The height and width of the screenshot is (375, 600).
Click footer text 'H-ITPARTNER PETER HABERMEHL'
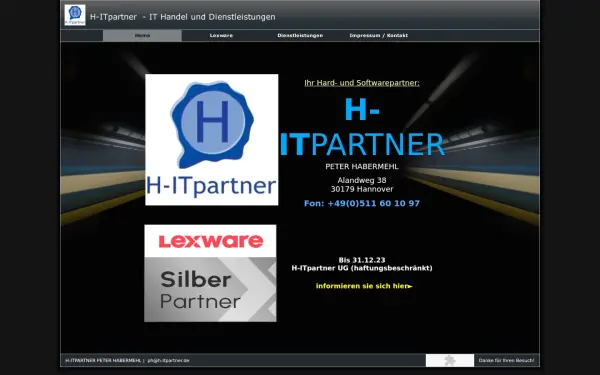click(103, 360)
